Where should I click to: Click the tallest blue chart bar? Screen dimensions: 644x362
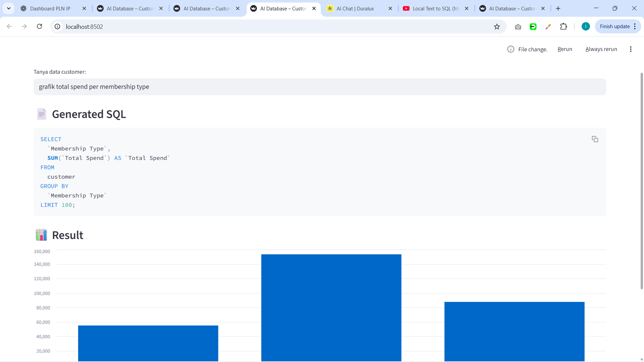point(331,307)
